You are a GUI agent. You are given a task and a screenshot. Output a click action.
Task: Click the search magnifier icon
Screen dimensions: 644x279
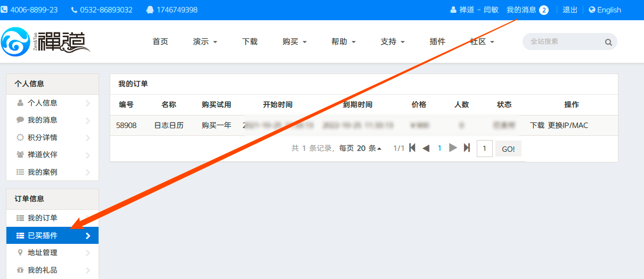[608, 43]
